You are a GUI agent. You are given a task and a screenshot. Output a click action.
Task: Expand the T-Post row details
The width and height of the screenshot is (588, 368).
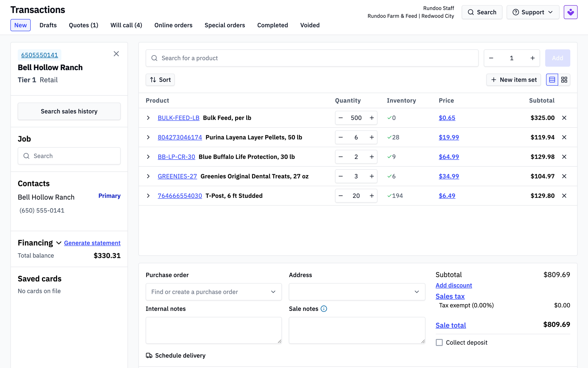pos(148,196)
